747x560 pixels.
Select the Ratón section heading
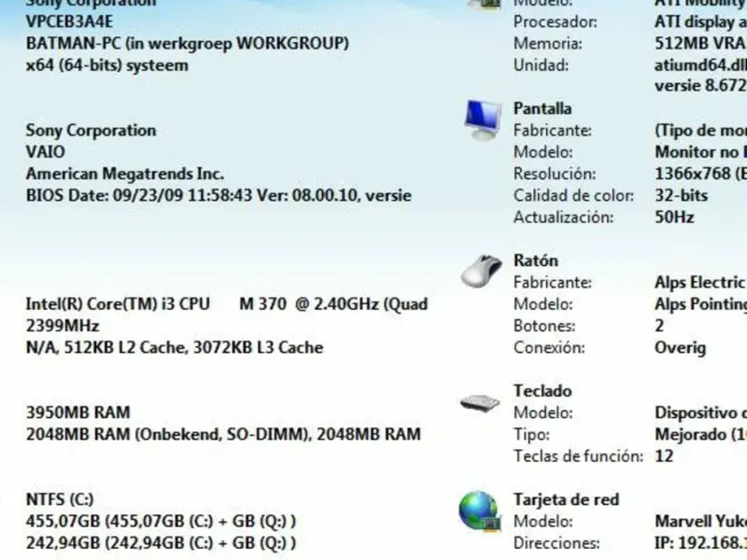[535, 260]
